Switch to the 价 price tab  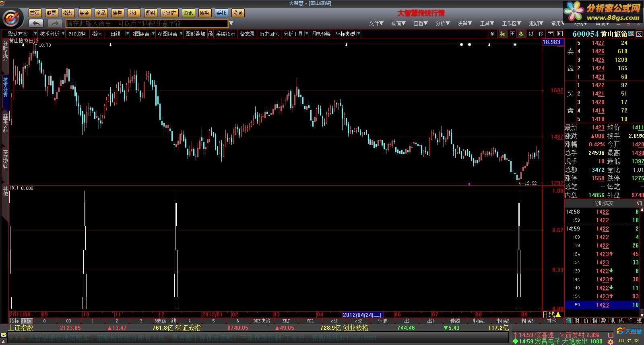(x=586, y=321)
